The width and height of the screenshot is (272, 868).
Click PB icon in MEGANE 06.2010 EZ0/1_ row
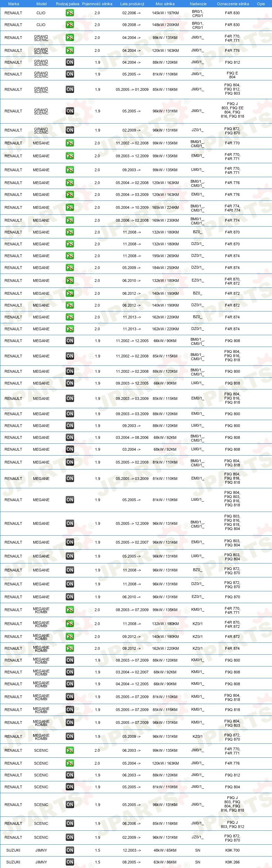pyautogui.click(x=70, y=281)
